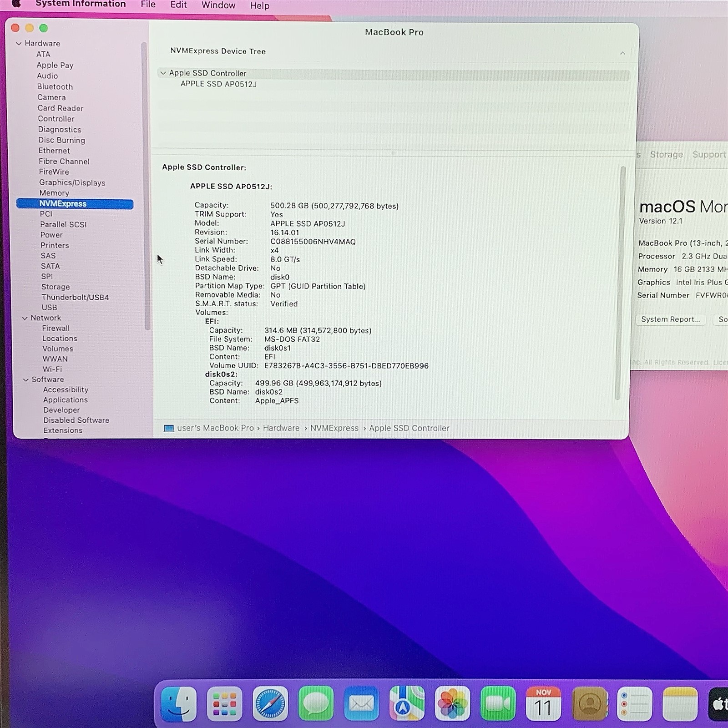Screen dimensions: 728x728
Task: Collapse the Software sidebar section
Action: click(25, 379)
